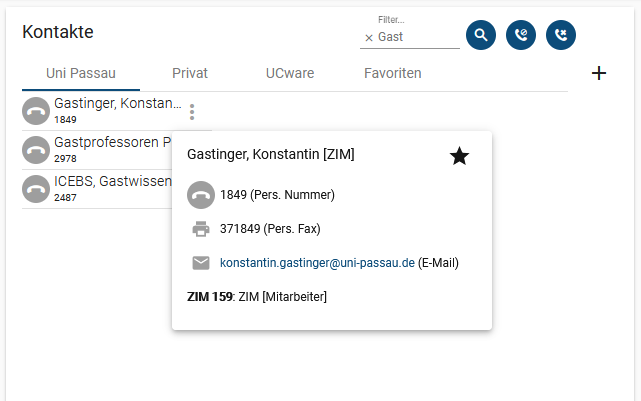The height and width of the screenshot is (401, 641).
Task: Click the magnifier search button
Action: tap(481, 35)
